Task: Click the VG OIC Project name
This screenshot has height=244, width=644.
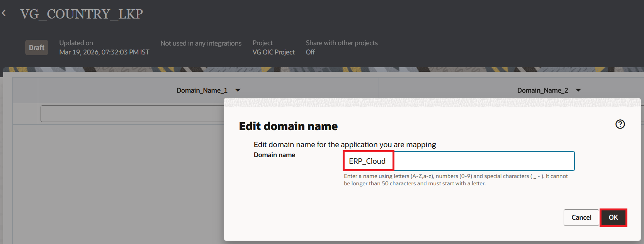Action: pyautogui.click(x=274, y=52)
